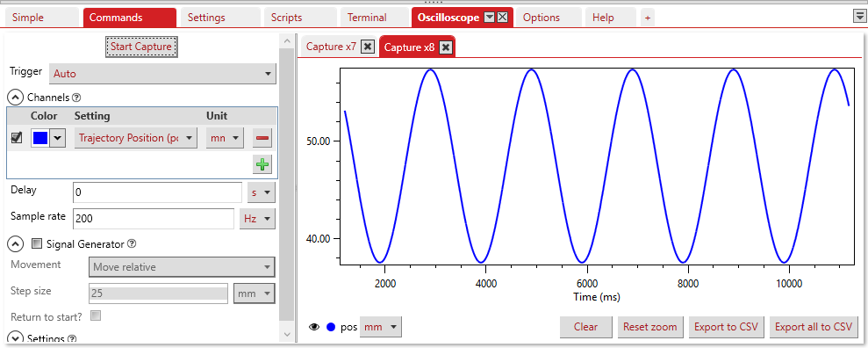The width and height of the screenshot is (868, 348).
Task: Uncheck the Trajectory Position channel checkbox
Action: click(x=17, y=137)
